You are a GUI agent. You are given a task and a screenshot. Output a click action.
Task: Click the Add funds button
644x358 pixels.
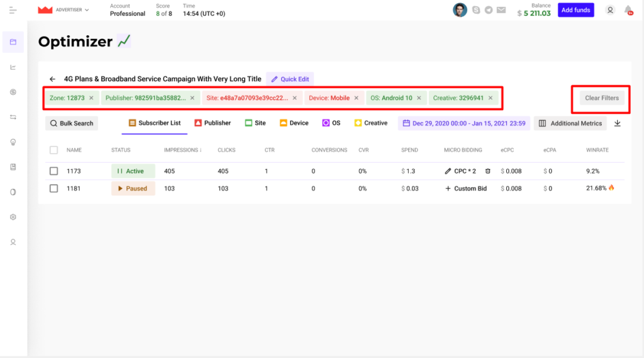(575, 10)
